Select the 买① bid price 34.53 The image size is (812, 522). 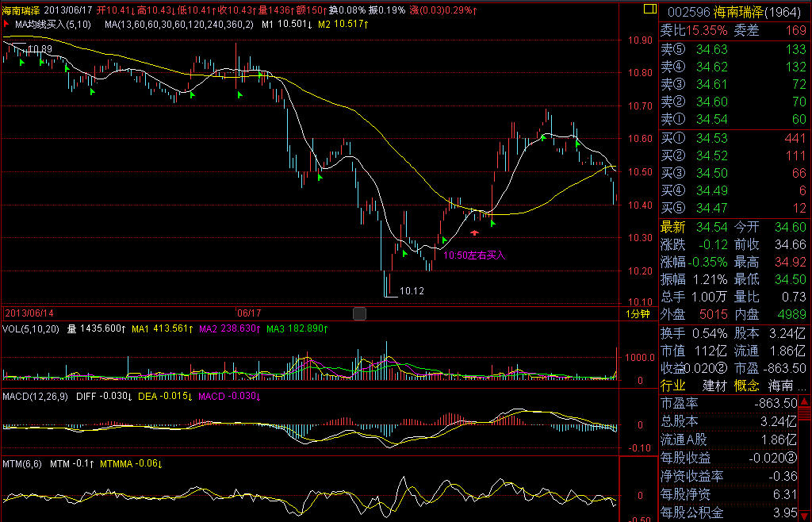coord(711,138)
